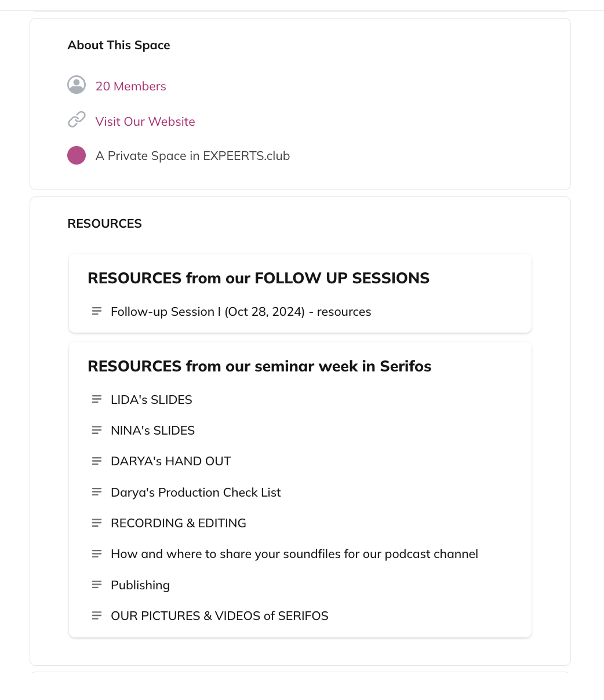Open DARYA's HAND OUT resource
The image size is (604, 700).
[x=170, y=461]
